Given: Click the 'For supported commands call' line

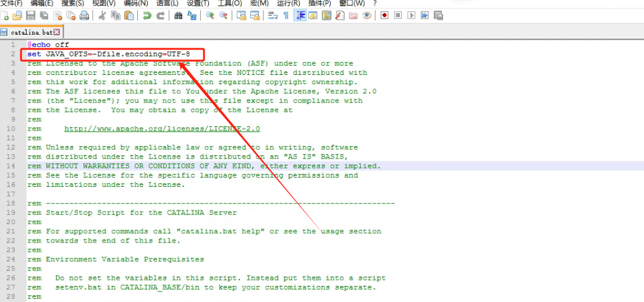Looking at the screenshot, I should pos(204,231).
